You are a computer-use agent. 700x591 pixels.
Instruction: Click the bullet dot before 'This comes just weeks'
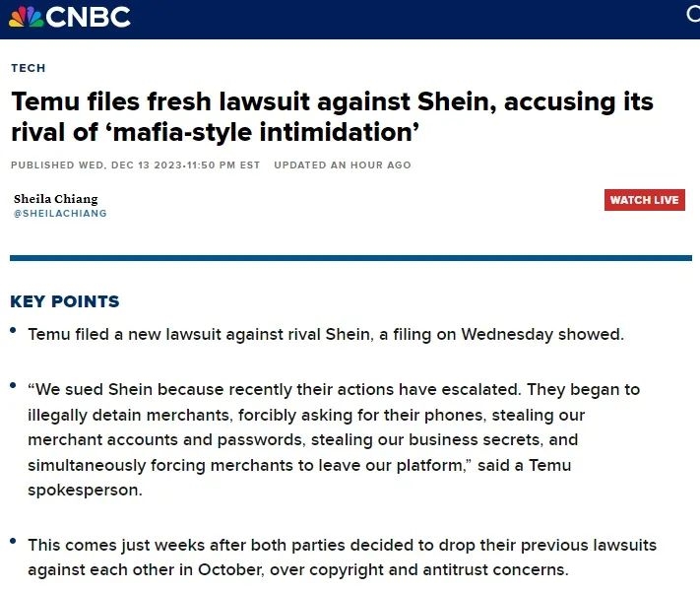[13, 542]
